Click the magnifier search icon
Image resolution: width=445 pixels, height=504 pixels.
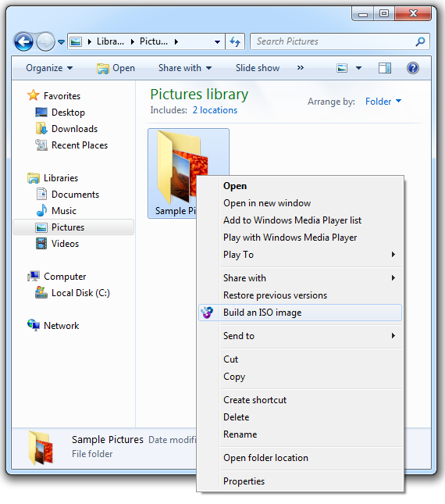pos(420,41)
